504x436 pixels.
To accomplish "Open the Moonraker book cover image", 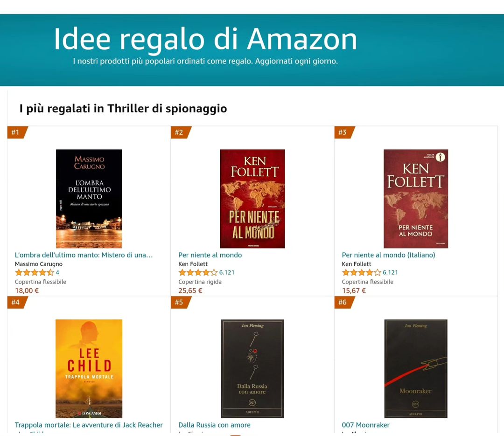I will pos(416,368).
